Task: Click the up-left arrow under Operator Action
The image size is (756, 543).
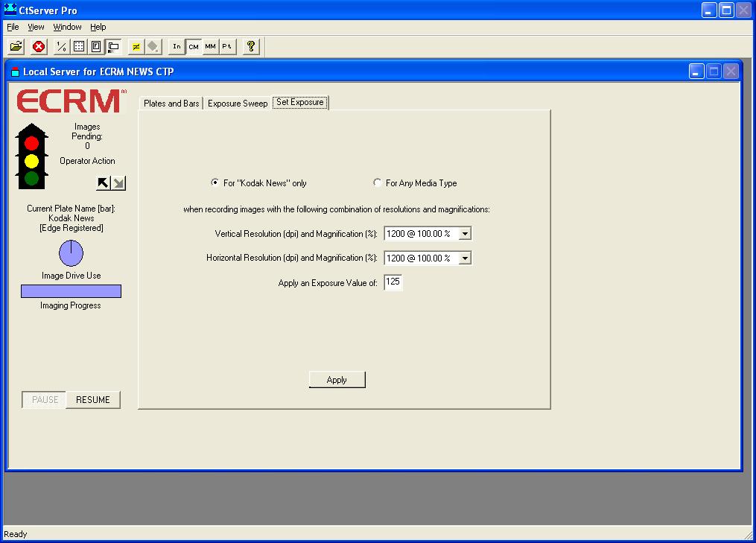Action: tap(104, 183)
